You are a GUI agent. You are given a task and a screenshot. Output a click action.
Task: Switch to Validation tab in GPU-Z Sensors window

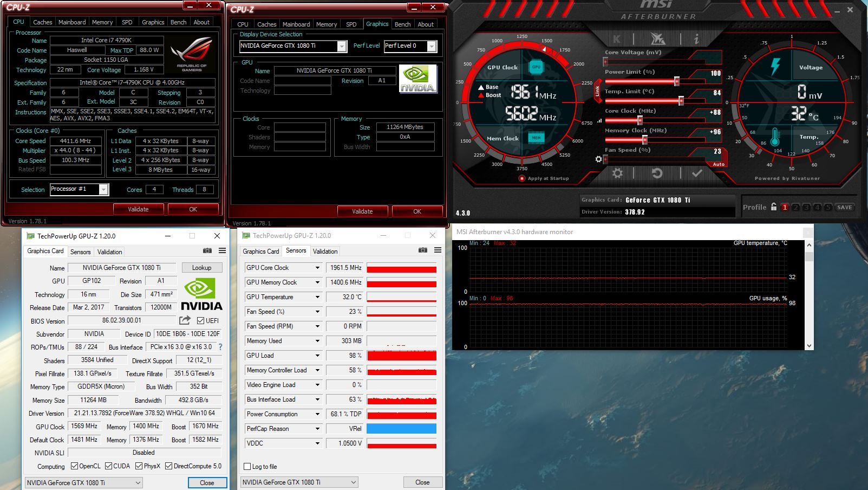coord(325,252)
